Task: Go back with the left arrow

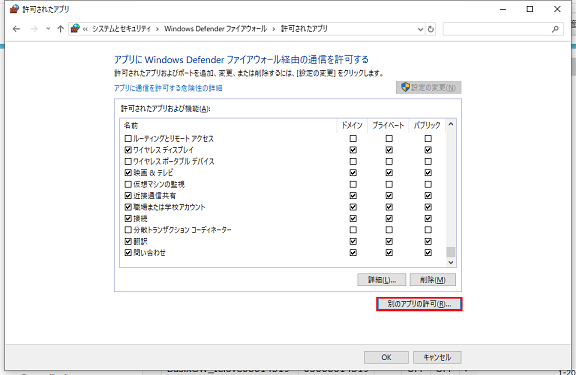Action: 16,29
